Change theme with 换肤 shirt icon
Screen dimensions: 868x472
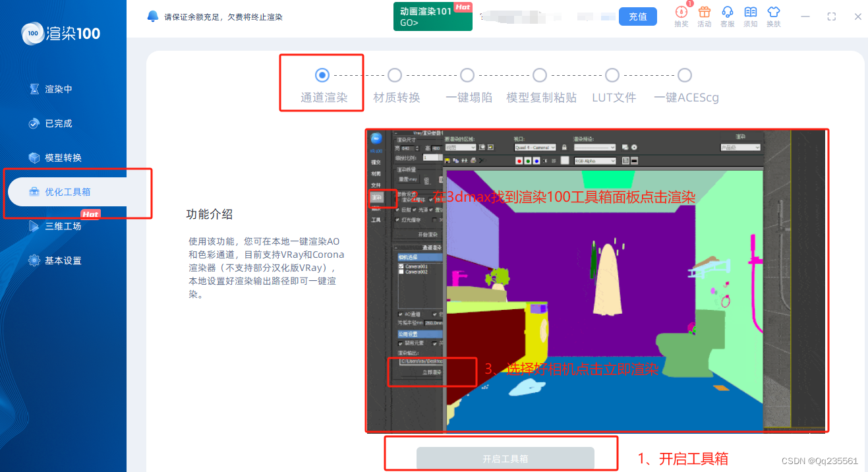tap(774, 16)
